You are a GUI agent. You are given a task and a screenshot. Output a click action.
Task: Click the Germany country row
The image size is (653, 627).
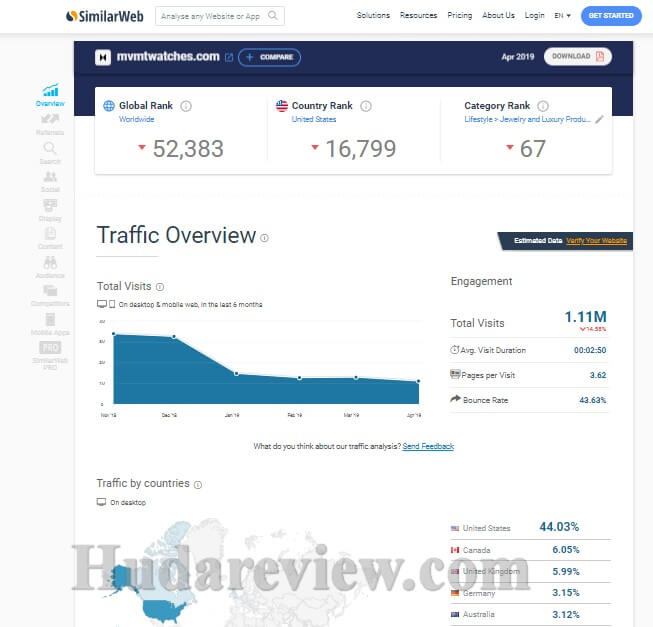(x=531, y=593)
